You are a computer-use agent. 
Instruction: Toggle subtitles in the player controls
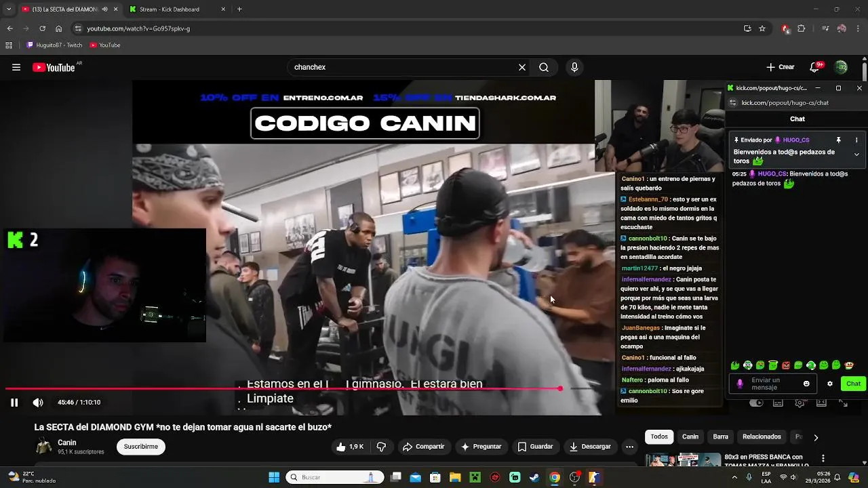(x=778, y=403)
